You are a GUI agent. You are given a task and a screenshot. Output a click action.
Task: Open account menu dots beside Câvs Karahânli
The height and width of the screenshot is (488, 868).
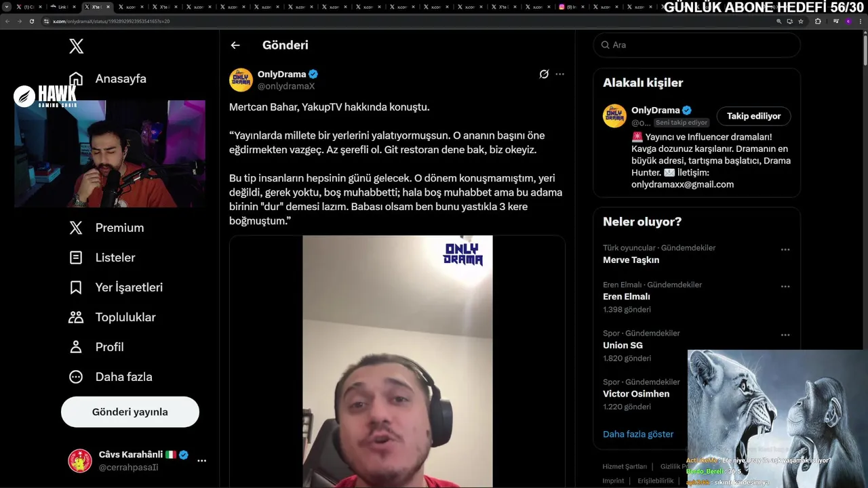(201, 461)
